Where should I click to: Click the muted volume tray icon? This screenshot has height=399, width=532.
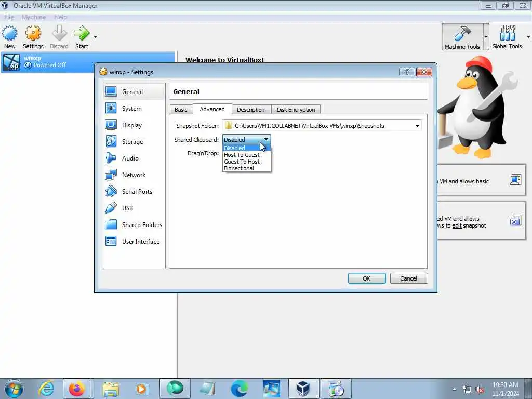point(480,390)
